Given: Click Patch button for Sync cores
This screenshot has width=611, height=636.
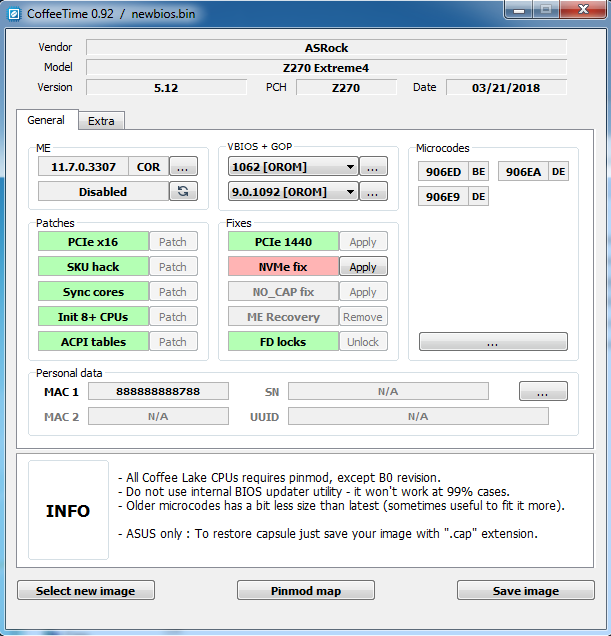Looking at the screenshot, I should coord(173,292).
